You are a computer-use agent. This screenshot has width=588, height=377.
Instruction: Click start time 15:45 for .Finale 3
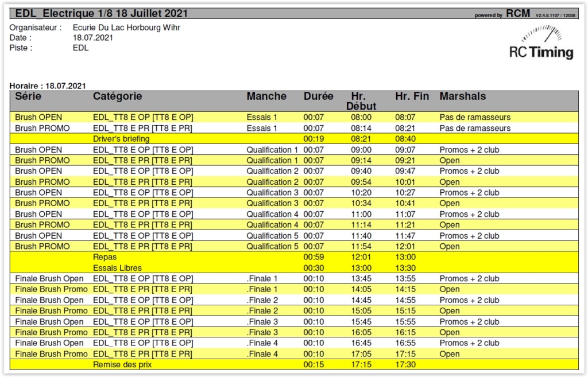pos(361,322)
